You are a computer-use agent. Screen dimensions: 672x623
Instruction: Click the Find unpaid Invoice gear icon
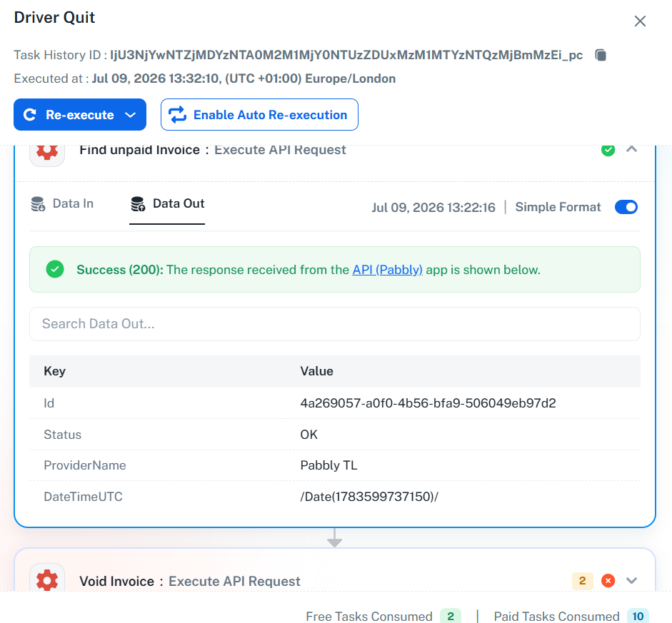point(47,151)
